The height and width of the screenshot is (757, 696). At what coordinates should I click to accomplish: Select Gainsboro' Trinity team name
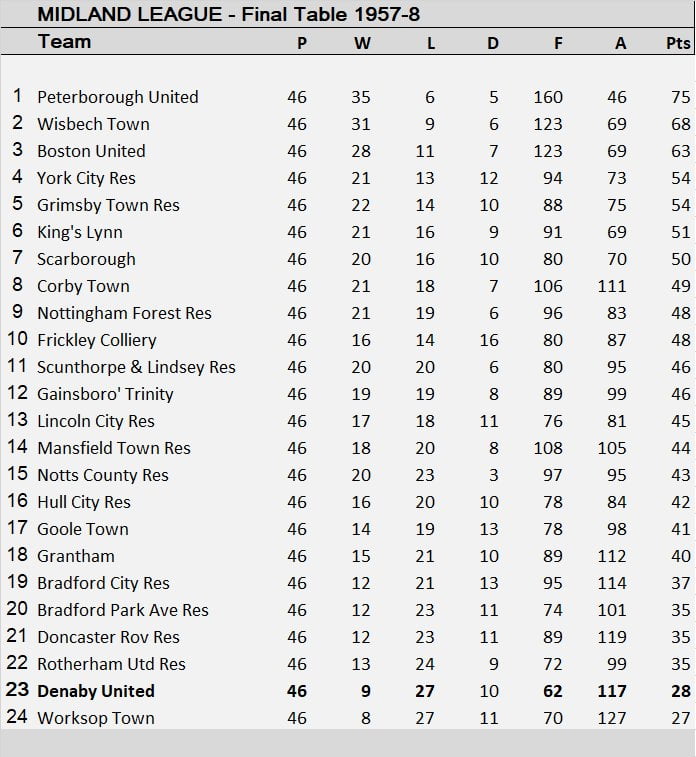105,394
